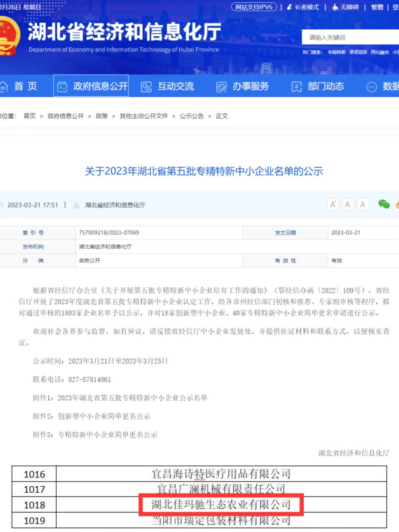Screen dimensions: 399x532
Task: Click the 网站支持IPV6 badge
Action: coord(254,7)
